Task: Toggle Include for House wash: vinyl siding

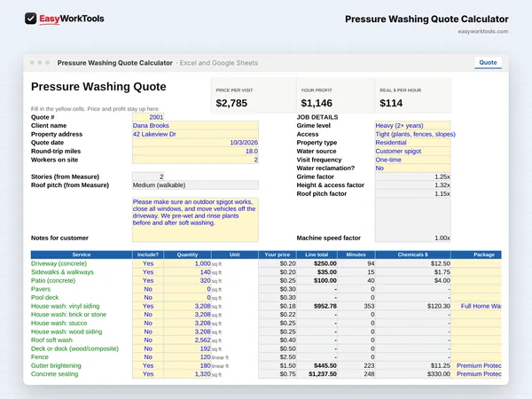Action: [x=148, y=306]
